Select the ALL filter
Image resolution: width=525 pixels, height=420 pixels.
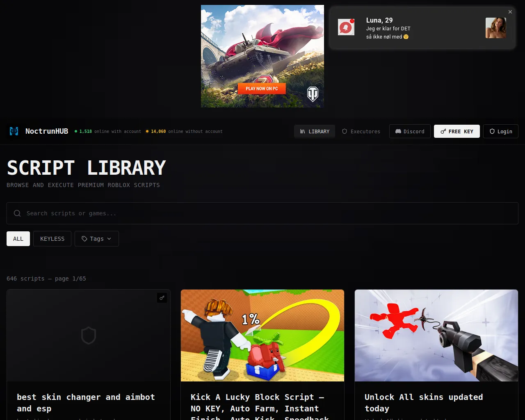tap(18, 239)
